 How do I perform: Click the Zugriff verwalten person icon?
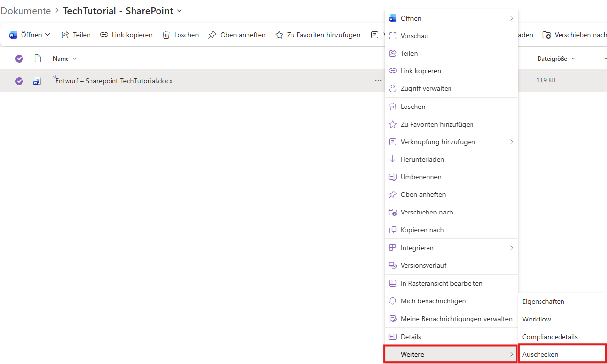[392, 88]
